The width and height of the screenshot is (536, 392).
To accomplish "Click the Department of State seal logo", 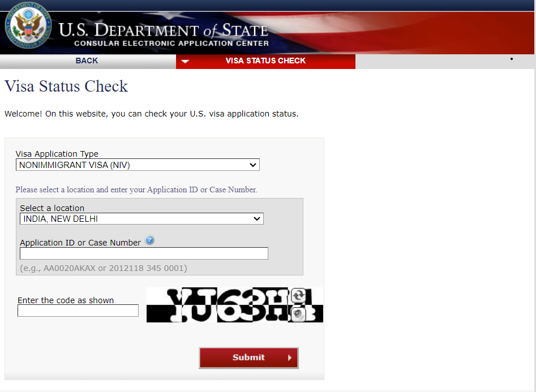I will pos(28,25).
